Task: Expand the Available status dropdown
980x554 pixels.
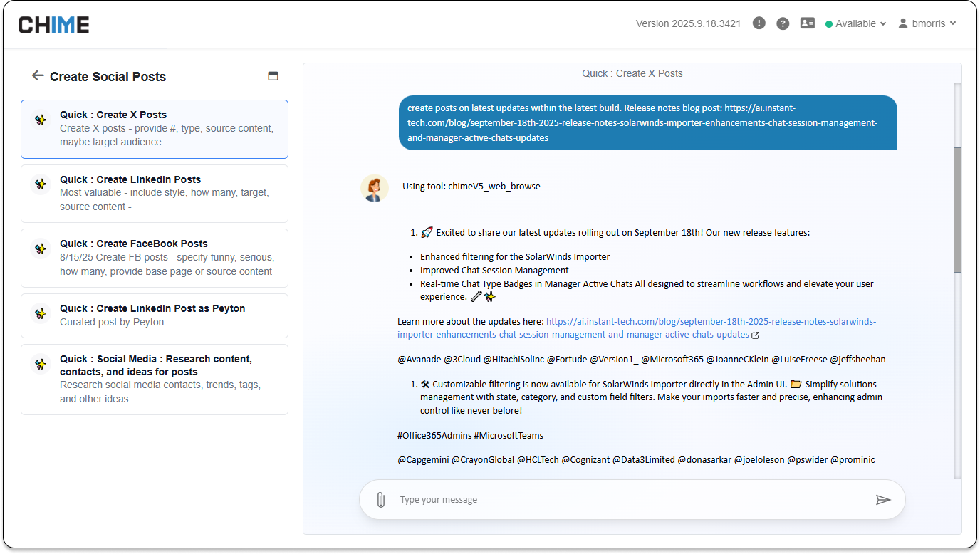Action: click(856, 23)
